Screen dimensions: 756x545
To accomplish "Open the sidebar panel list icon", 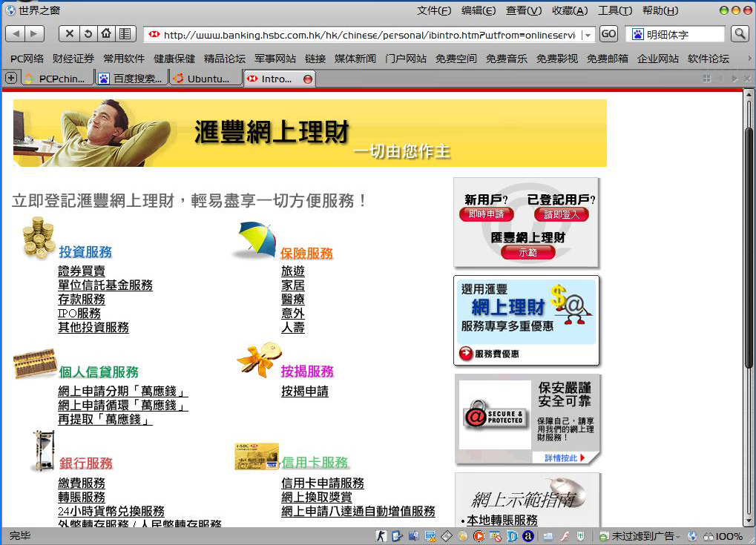I will pyautogui.click(x=125, y=33).
